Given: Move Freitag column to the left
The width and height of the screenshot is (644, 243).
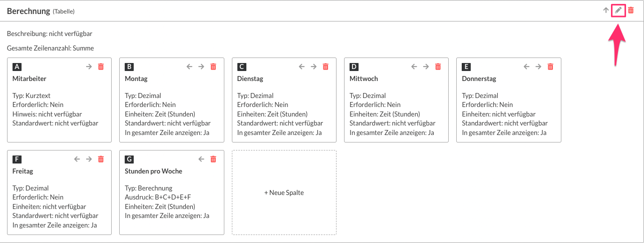Looking at the screenshot, I should click(x=77, y=159).
